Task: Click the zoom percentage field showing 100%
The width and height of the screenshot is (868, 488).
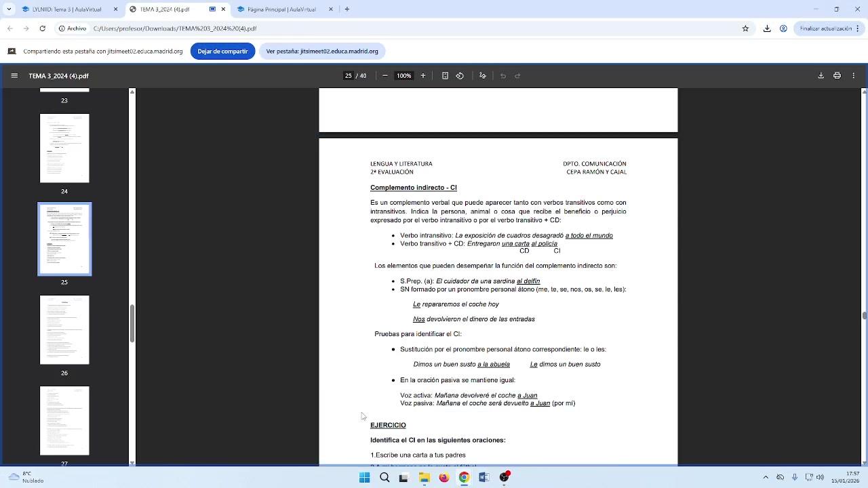Action: [x=404, y=76]
